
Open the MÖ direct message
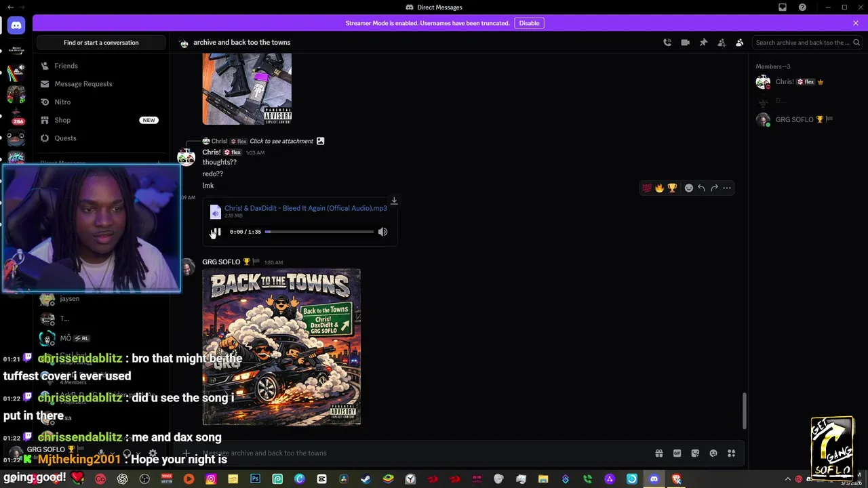[x=102, y=338]
